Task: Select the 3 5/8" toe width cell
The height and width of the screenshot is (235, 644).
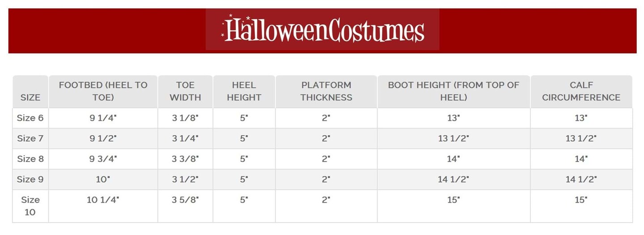Action: click(x=185, y=200)
